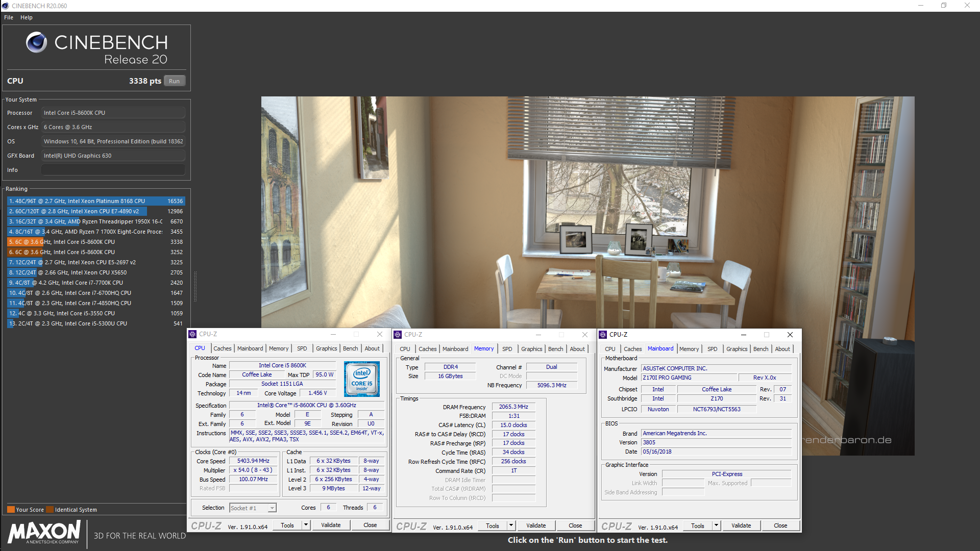Open Bench tab in first CPU-Z window
This screenshot has width=980, height=551.
pos(350,348)
